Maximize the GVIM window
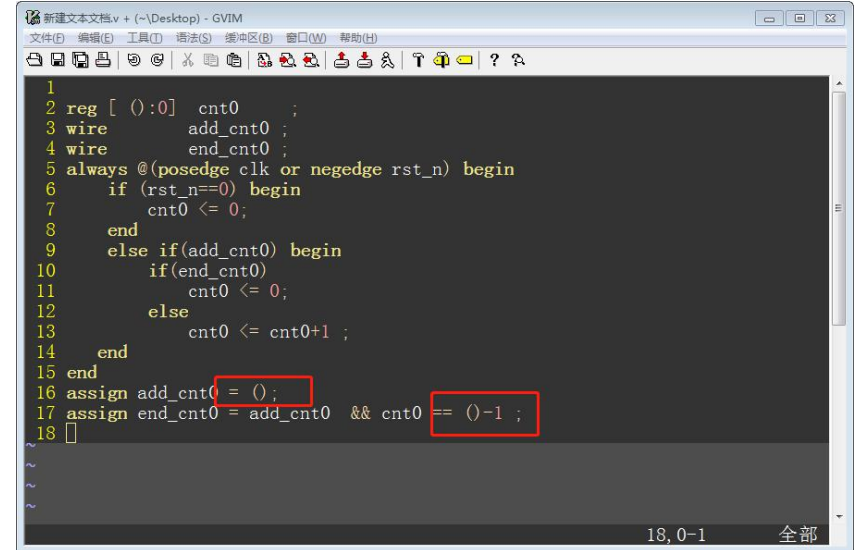The image size is (858, 550). point(799,18)
